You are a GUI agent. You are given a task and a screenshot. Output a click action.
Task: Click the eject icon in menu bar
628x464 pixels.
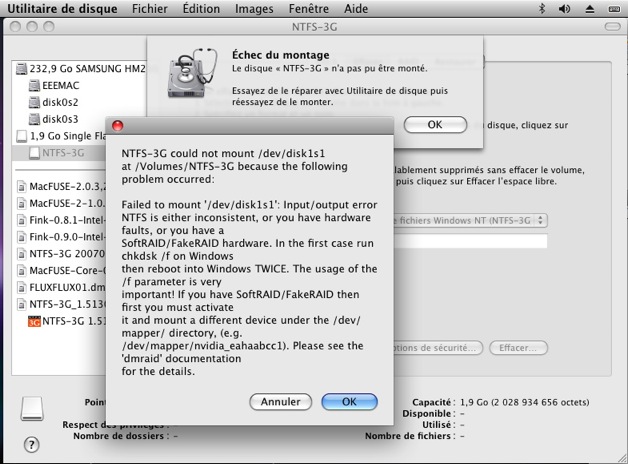pos(590,8)
